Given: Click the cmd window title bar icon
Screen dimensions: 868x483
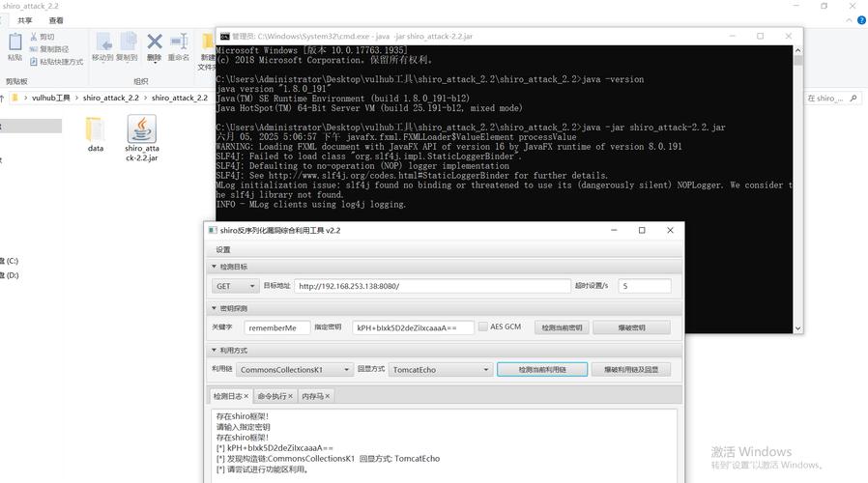Looking at the screenshot, I should click(x=224, y=36).
